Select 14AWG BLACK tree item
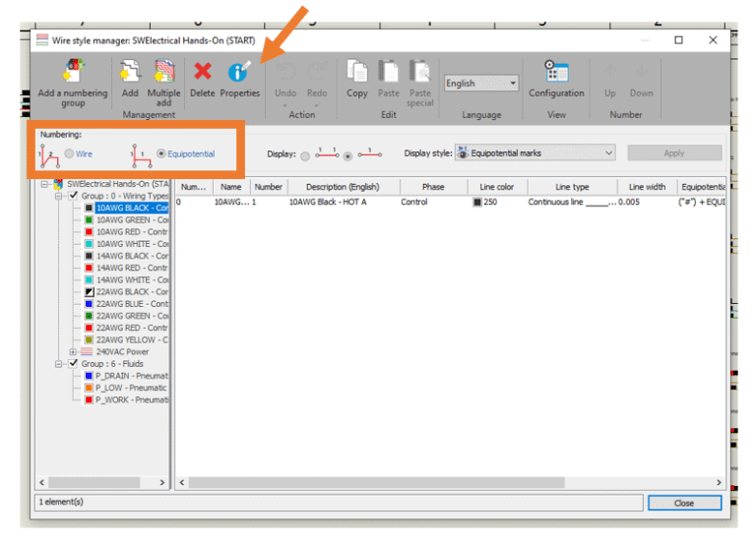Viewport: 756px width, 546px height. (x=132, y=256)
